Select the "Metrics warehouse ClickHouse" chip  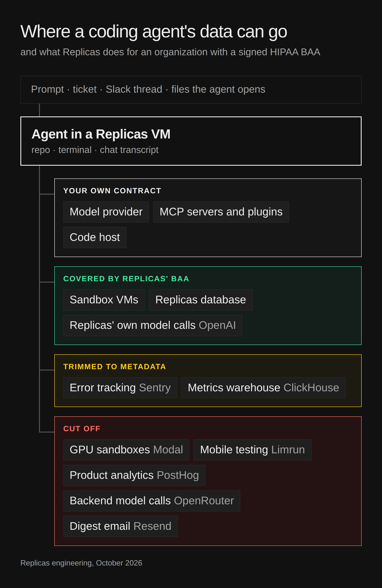[x=263, y=388]
